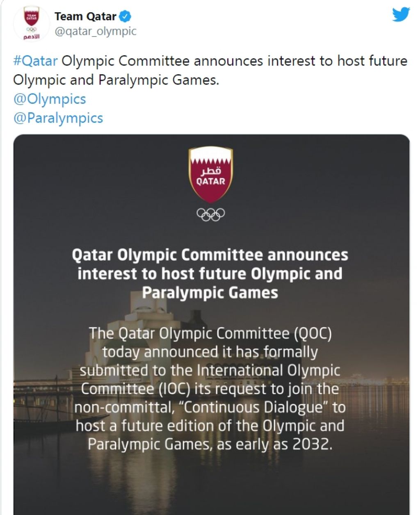Open the embedded announcement image
The width and height of the screenshot is (420, 515).
[x=212, y=324]
